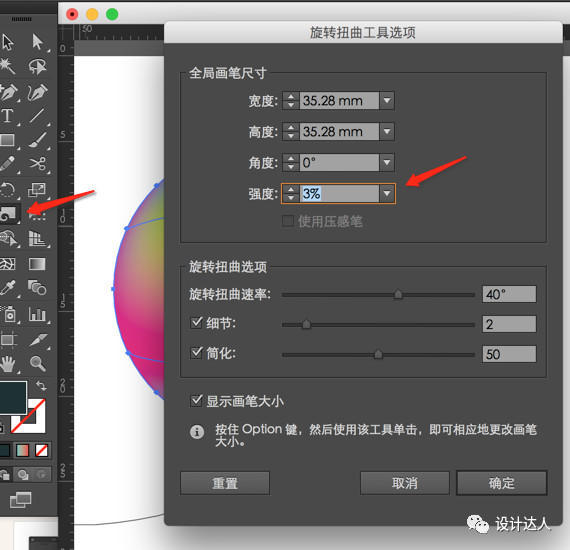570x550 pixels.
Task: Select the Eyedropper tool
Action: click(x=8, y=288)
